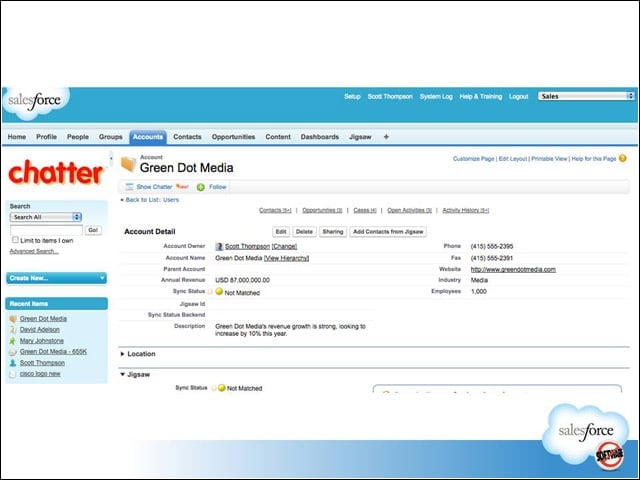Switch to the Groups tab
Screen dimensions: 640x480
[x=111, y=137]
